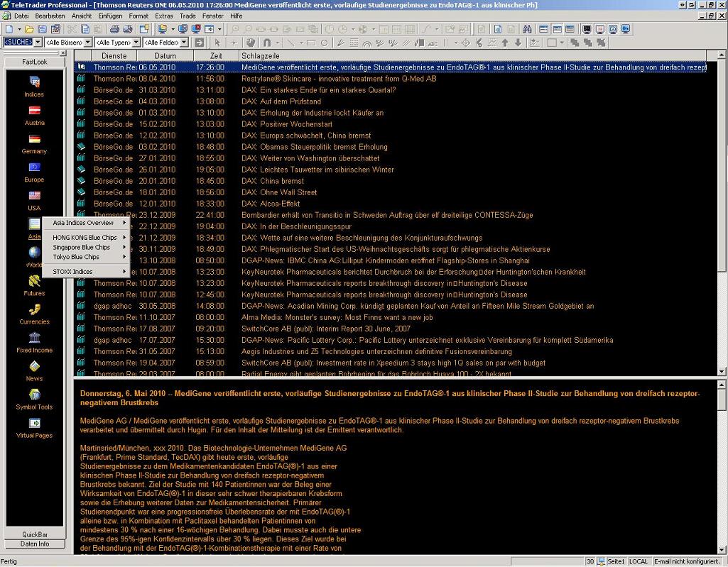Open the USA market icon
This screenshot has width=728, height=567.
tap(34, 195)
